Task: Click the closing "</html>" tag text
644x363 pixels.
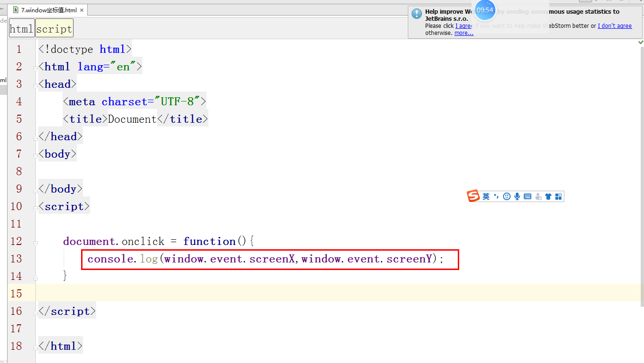Action: tap(60, 346)
